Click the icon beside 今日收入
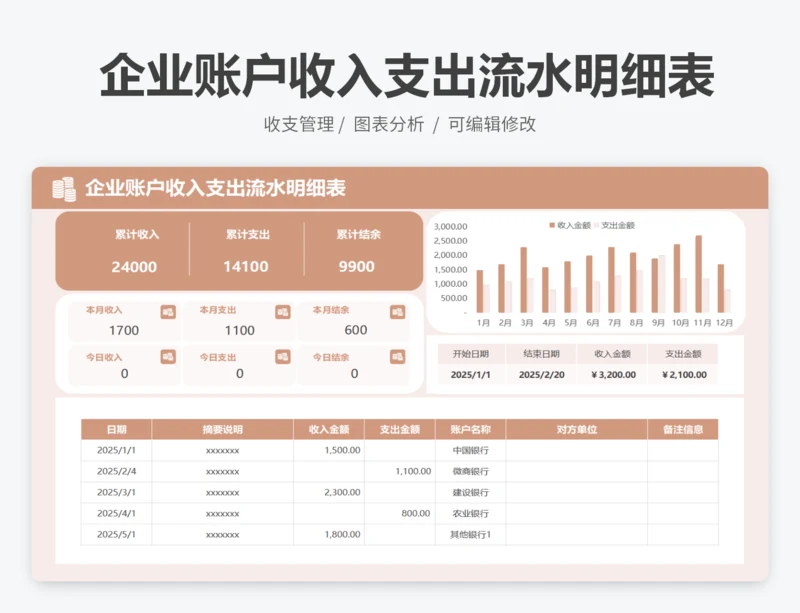Screen dimensions: 800x613 tap(168, 356)
